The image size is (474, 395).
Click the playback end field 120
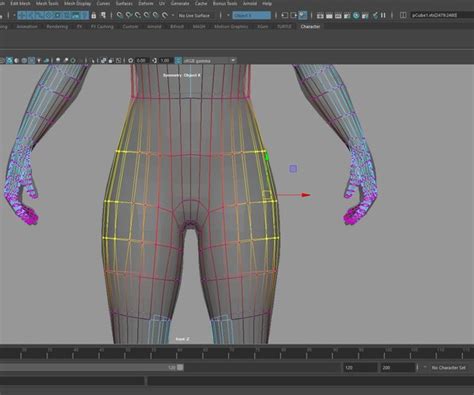[360, 367]
